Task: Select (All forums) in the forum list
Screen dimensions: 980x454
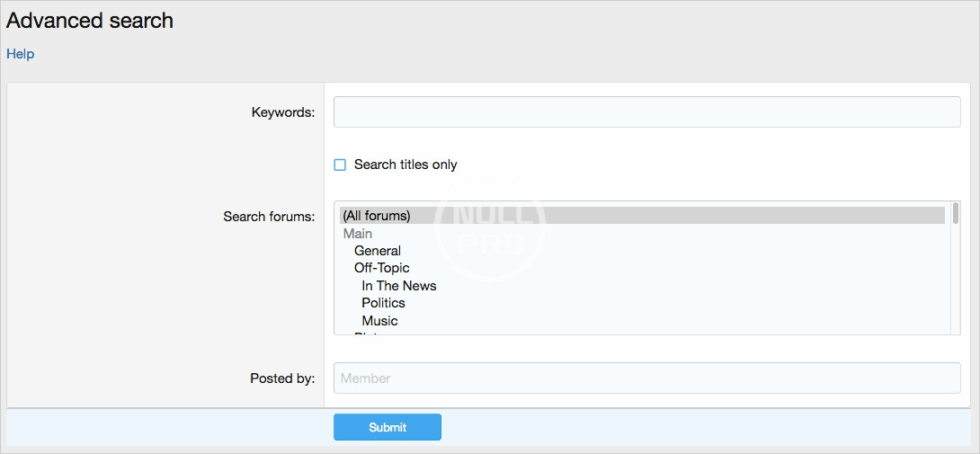Action: (377, 216)
